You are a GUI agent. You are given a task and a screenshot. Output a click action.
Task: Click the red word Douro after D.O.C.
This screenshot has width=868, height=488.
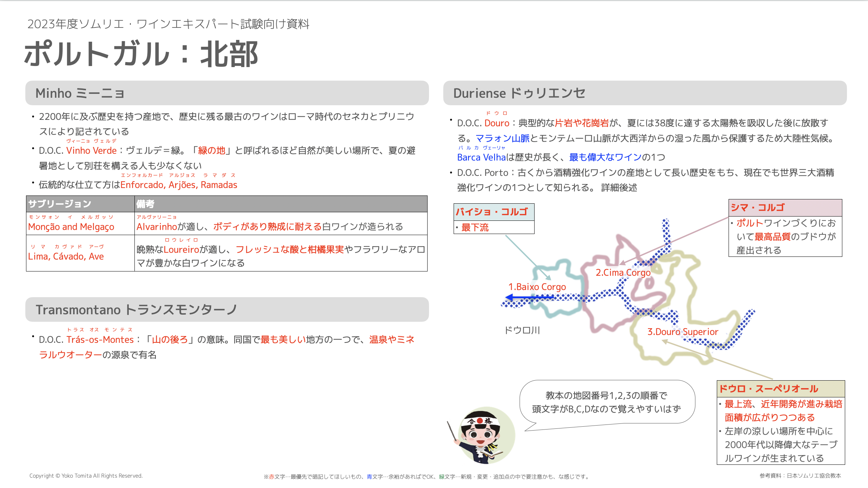click(x=497, y=123)
